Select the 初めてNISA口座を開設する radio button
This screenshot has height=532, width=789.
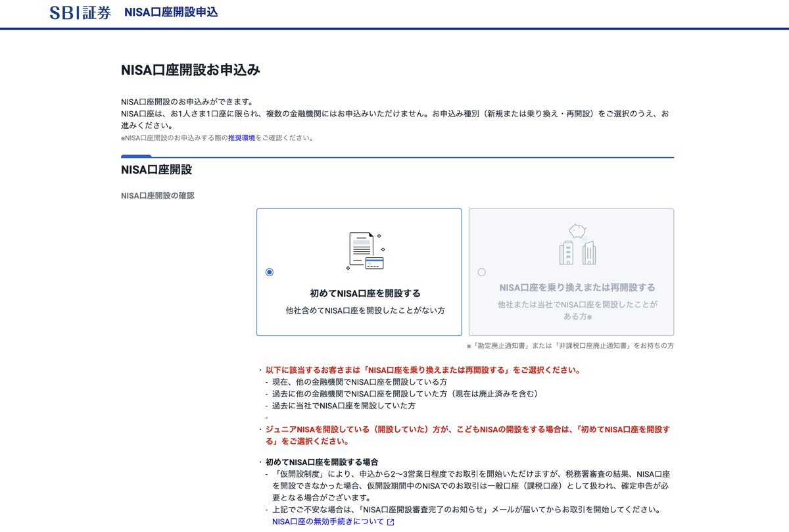(x=270, y=272)
